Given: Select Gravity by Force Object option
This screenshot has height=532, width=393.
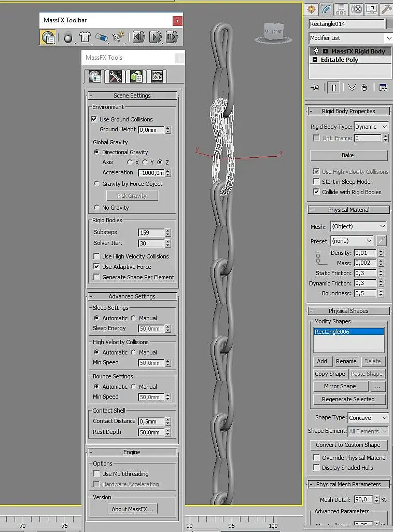Looking at the screenshot, I should (96, 184).
